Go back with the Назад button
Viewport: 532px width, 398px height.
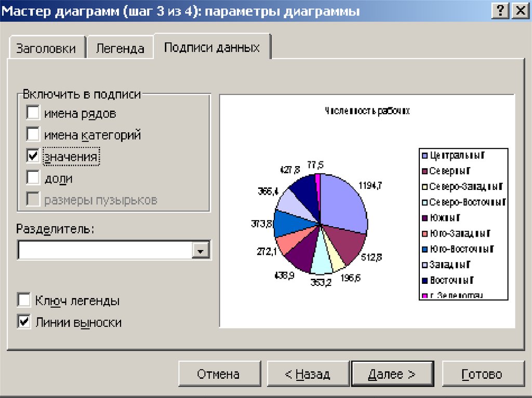pyautogui.click(x=308, y=374)
